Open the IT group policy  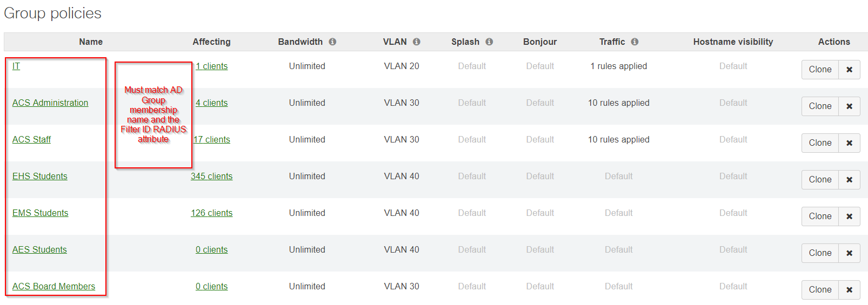click(x=16, y=66)
